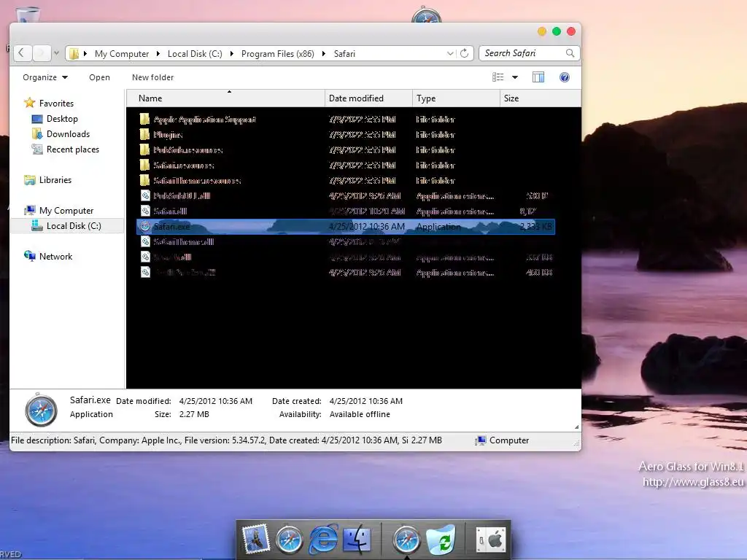The width and height of the screenshot is (747, 560).
Task: Click the large Safari thumbnail in details pane
Action: pos(41,410)
